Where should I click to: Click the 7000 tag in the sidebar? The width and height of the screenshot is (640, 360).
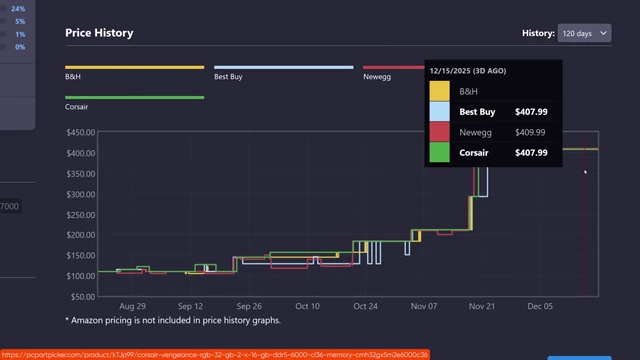tap(9, 206)
